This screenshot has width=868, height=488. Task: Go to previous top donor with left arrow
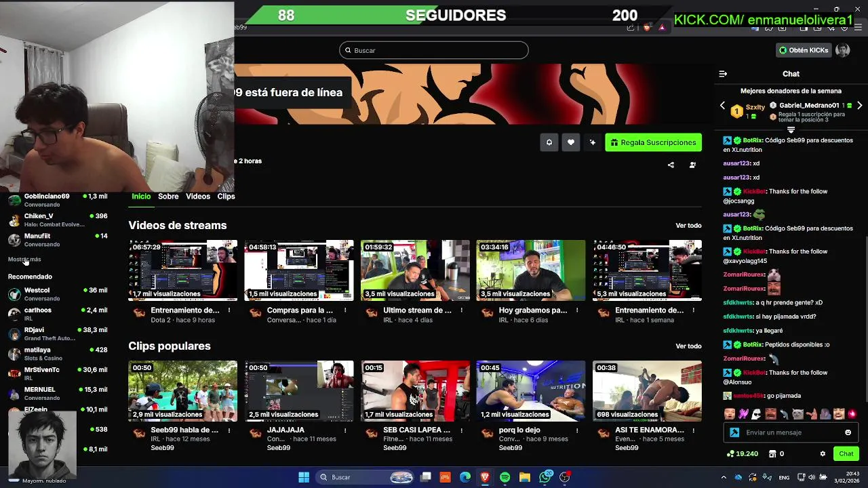(x=722, y=106)
